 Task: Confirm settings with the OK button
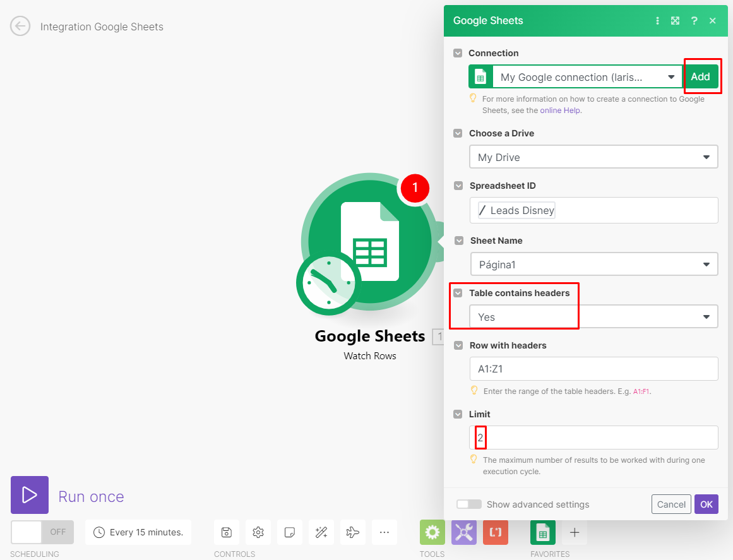pyautogui.click(x=706, y=504)
